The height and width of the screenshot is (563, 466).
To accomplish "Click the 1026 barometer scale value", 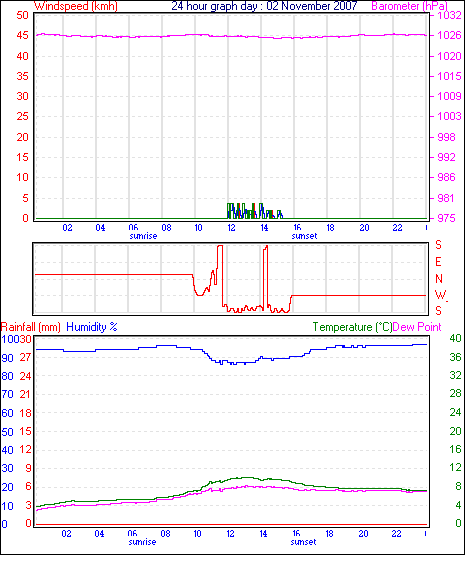I will pyautogui.click(x=449, y=35).
